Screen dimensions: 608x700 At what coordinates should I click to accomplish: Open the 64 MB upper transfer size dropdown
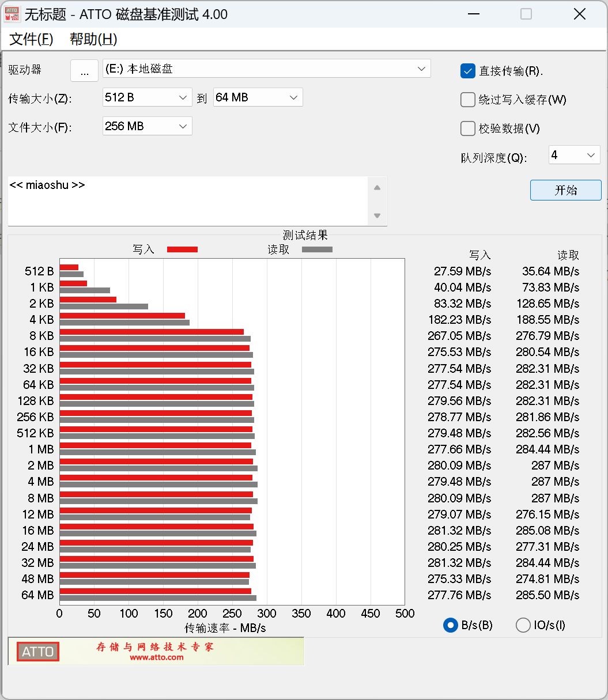coord(258,97)
